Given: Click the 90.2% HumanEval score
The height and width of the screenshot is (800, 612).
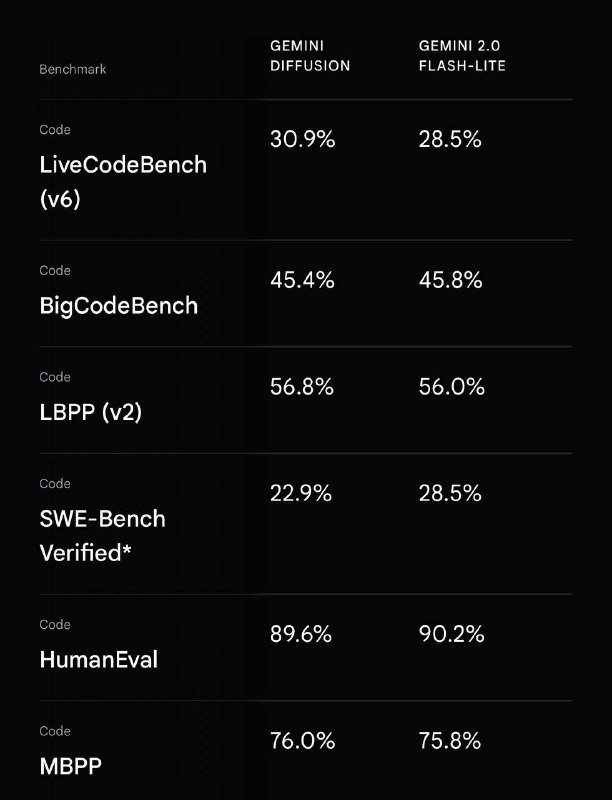Looking at the screenshot, I should tap(451, 634).
